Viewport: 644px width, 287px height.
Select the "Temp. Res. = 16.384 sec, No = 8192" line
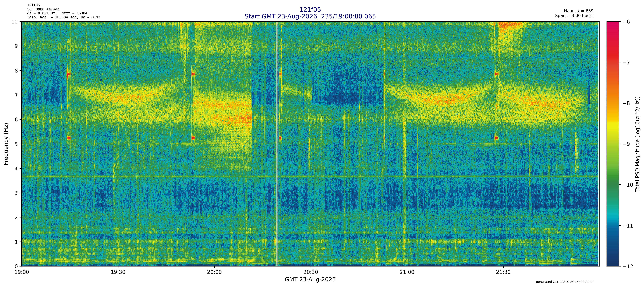64,17
